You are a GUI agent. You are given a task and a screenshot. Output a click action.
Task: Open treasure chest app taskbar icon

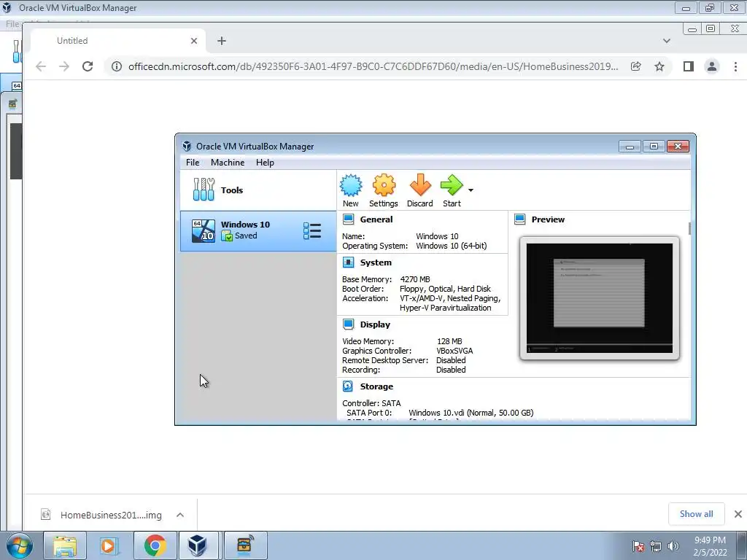click(x=245, y=545)
